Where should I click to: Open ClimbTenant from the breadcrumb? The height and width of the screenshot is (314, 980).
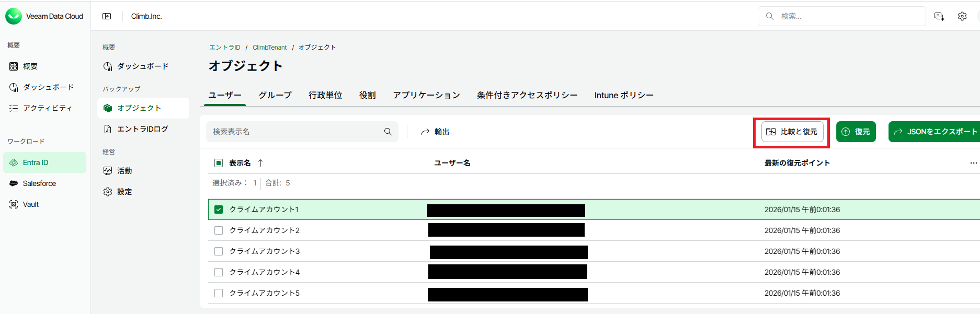coord(269,47)
